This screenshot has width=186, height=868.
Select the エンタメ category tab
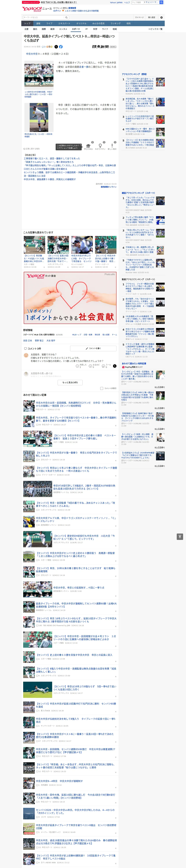coord(63,29)
